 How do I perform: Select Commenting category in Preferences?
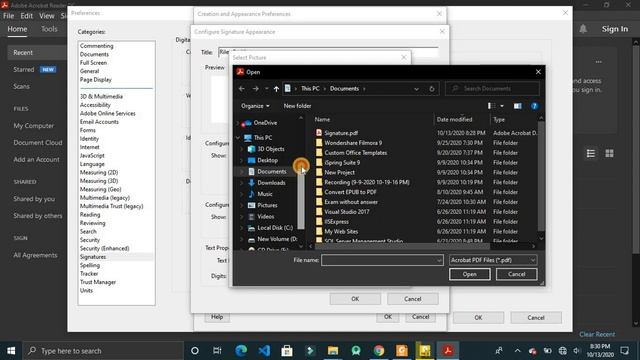coord(97,46)
